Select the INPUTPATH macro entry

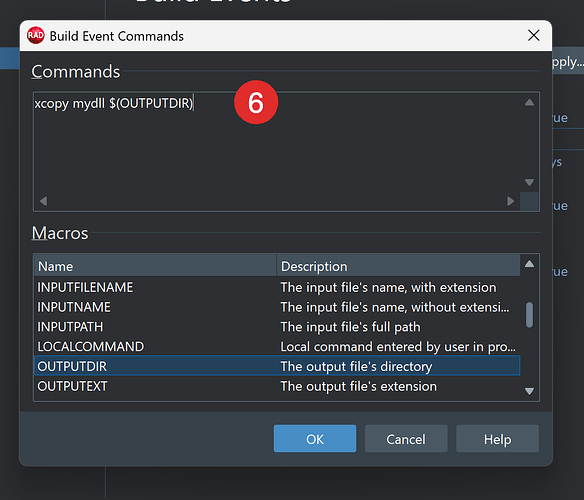coord(277,327)
